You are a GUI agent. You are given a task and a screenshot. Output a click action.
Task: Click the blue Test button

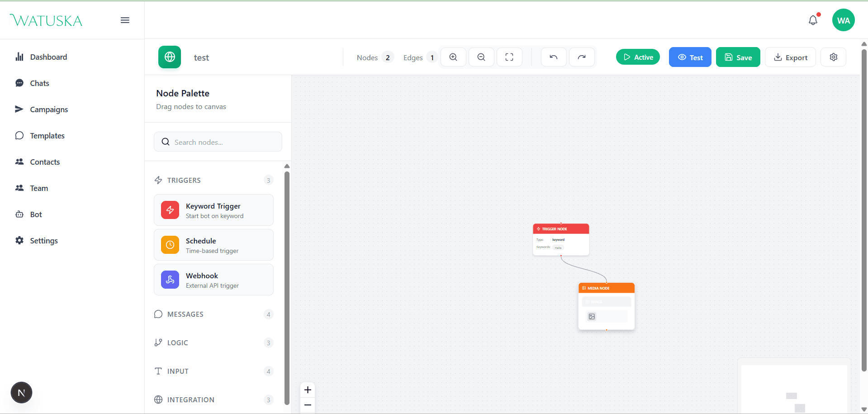690,57
